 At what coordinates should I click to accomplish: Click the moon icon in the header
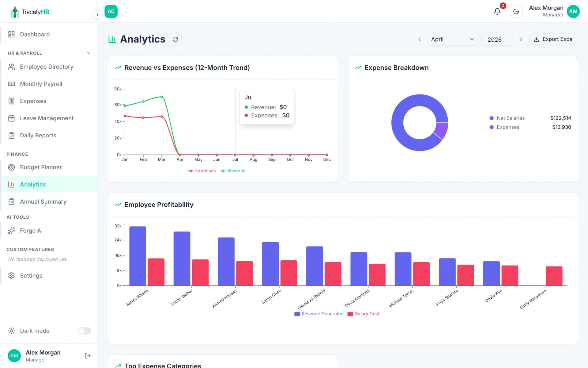coord(516,11)
